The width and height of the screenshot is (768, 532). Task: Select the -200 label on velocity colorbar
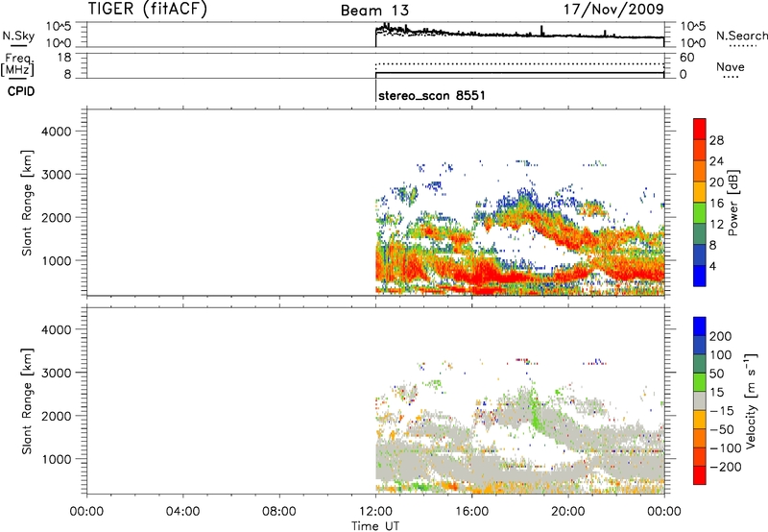pyautogui.click(x=725, y=467)
